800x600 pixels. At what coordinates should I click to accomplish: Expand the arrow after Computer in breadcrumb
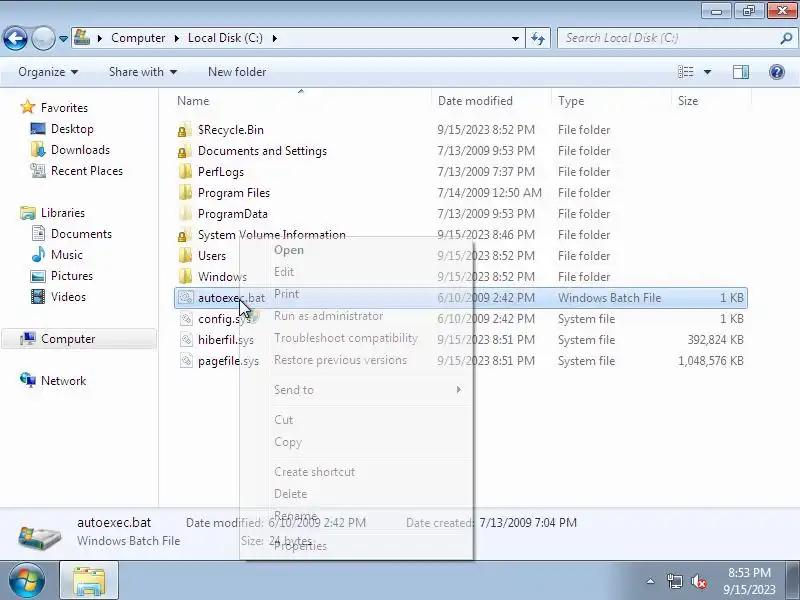point(177,38)
